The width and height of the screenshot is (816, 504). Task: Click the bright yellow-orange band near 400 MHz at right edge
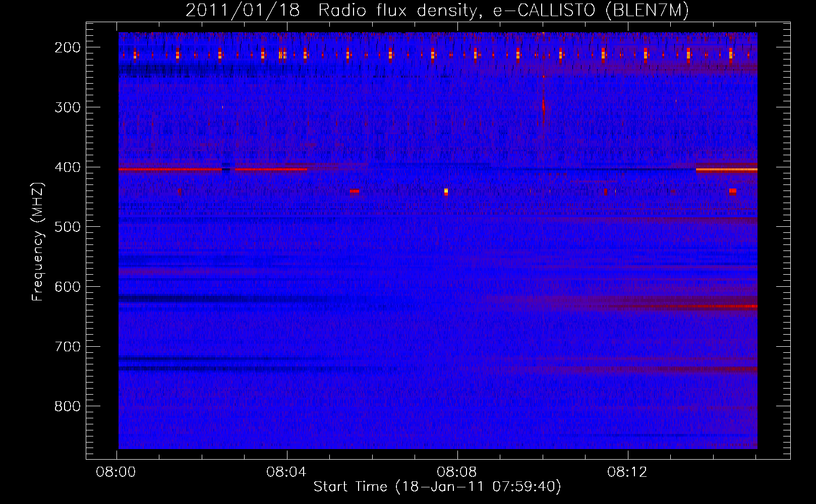click(x=726, y=170)
